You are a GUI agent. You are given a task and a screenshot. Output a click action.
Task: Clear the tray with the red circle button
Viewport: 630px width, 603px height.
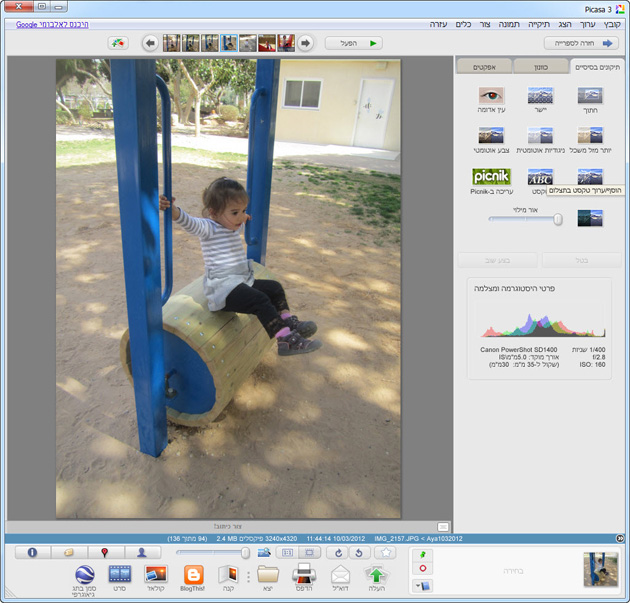(423, 568)
